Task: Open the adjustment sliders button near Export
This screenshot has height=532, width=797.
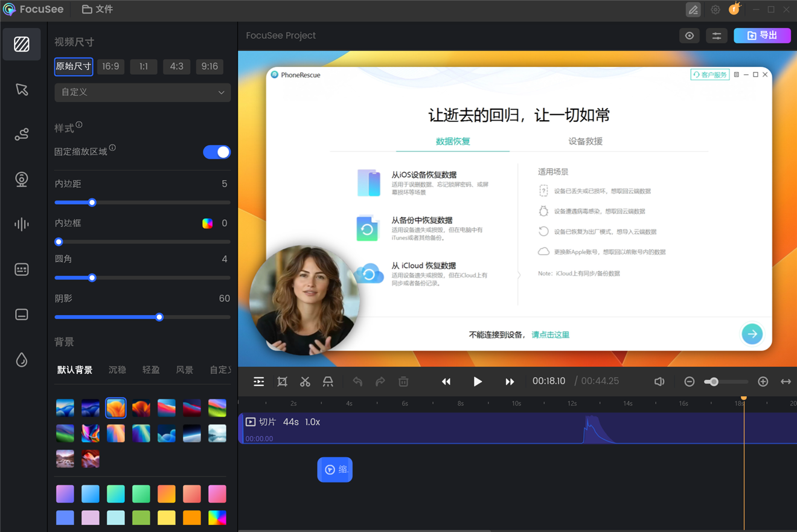Action: point(717,36)
